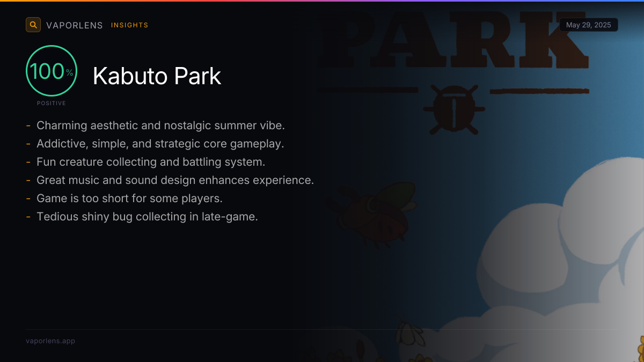Click the VaporLens magnifier logo icon
This screenshot has width=644, height=362.
[33, 25]
